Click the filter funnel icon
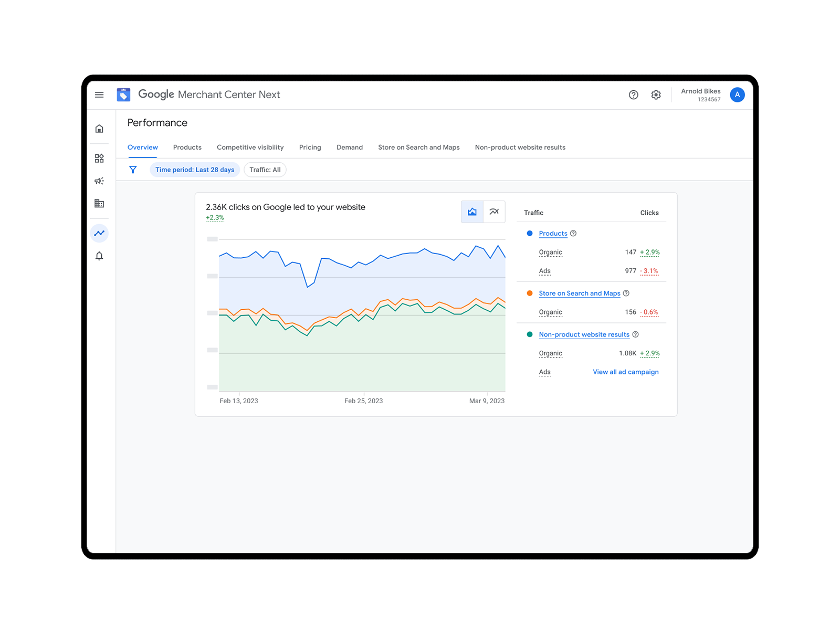Image resolution: width=840 pixels, height=630 pixels. (133, 169)
